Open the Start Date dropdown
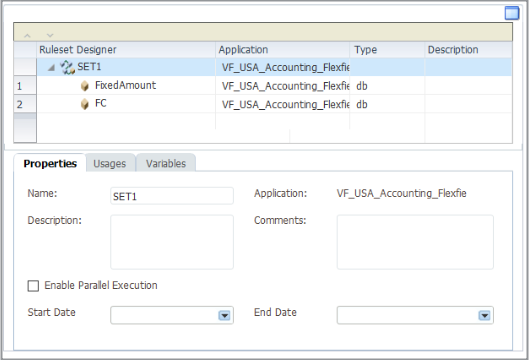 pyautogui.click(x=224, y=315)
